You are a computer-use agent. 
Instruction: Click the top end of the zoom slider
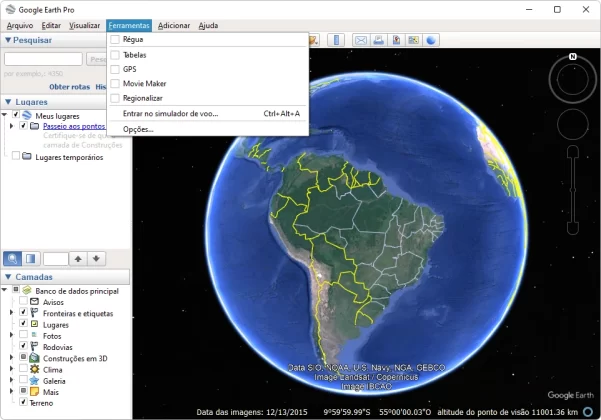[x=573, y=151]
